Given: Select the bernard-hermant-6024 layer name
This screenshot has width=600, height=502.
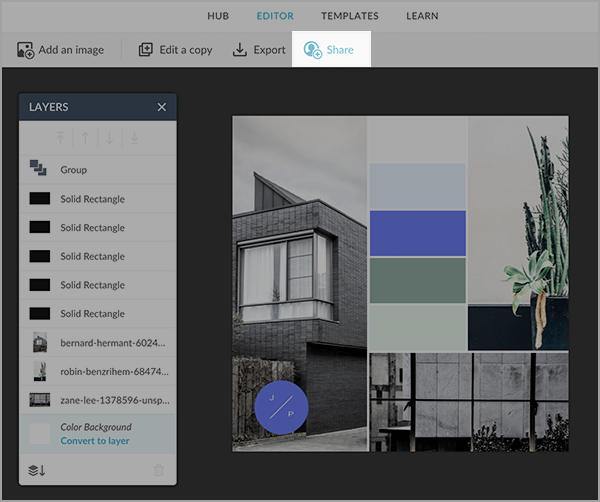Looking at the screenshot, I should click(113, 343).
